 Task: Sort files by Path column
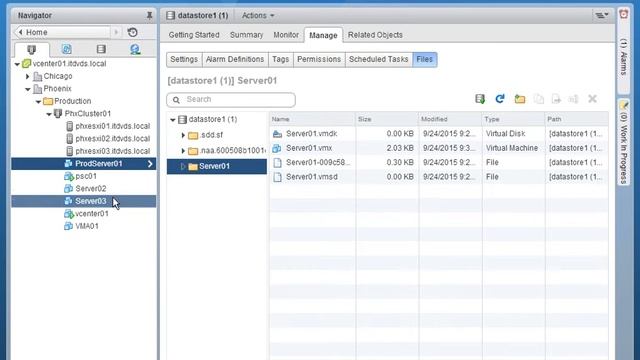(577, 119)
